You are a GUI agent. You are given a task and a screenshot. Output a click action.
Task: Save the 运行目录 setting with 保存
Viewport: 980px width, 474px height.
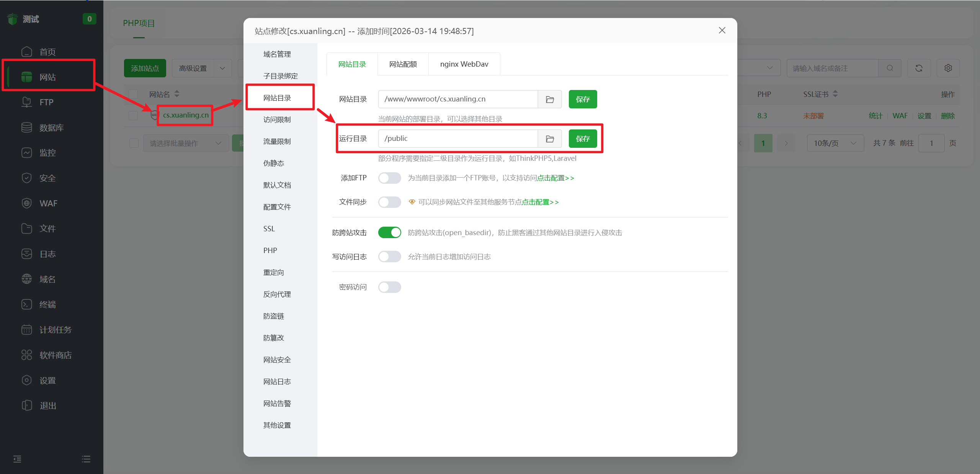[x=583, y=139]
